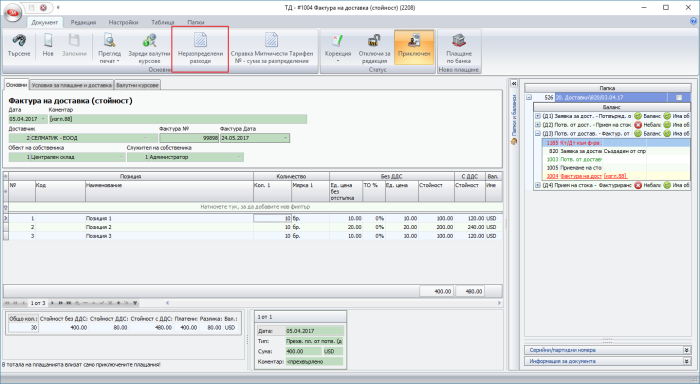The width and height of the screenshot is (700, 384).
Task: Collapse right panel with double-arrow button
Action: pyautogui.click(x=514, y=83)
